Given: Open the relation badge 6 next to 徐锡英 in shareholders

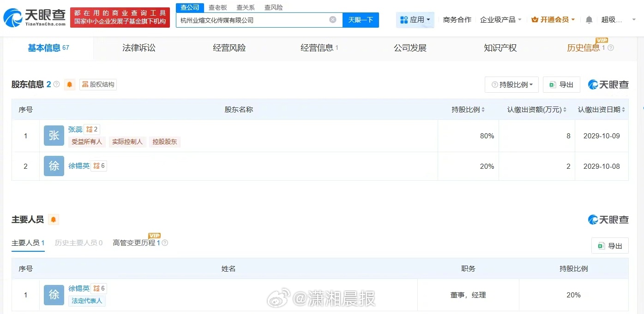Looking at the screenshot, I should [x=99, y=166].
